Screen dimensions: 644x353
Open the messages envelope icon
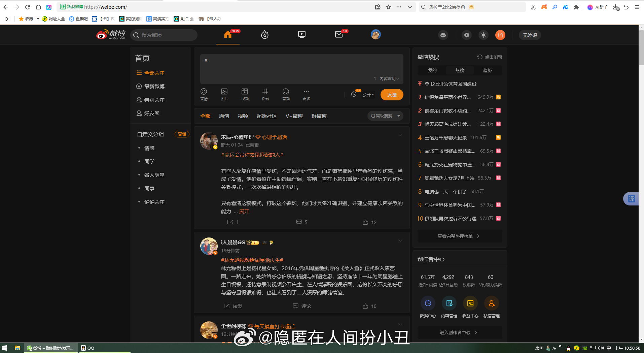tap(339, 34)
